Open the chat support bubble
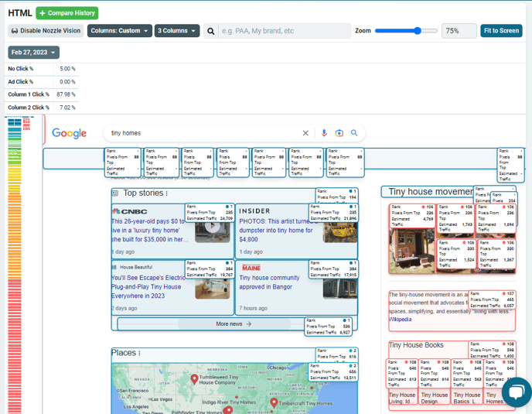The height and width of the screenshot is (414, 532). 517,392
